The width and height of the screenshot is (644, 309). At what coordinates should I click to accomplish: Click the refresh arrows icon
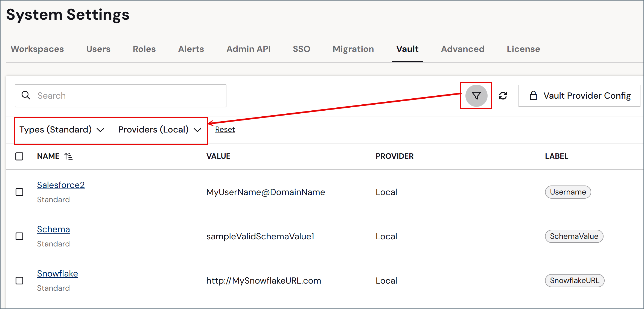(x=503, y=96)
